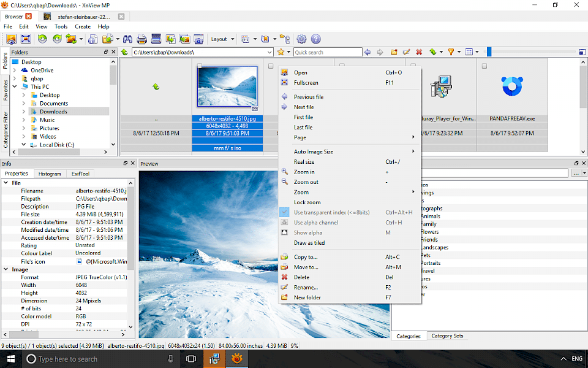Click the New folder icon in browser bar
Screen dimensions: 588x368
(394, 52)
